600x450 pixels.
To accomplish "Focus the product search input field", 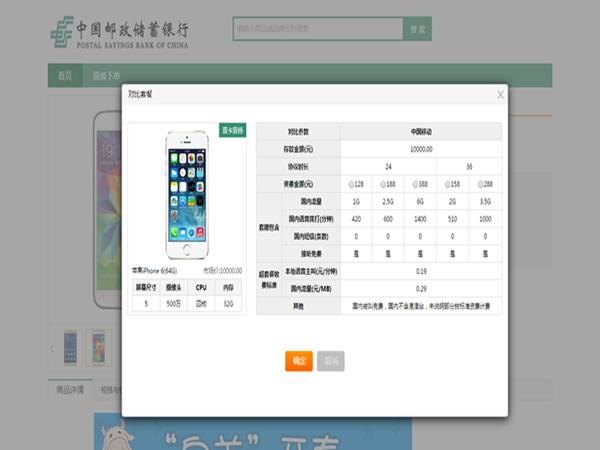I will click(318, 29).
